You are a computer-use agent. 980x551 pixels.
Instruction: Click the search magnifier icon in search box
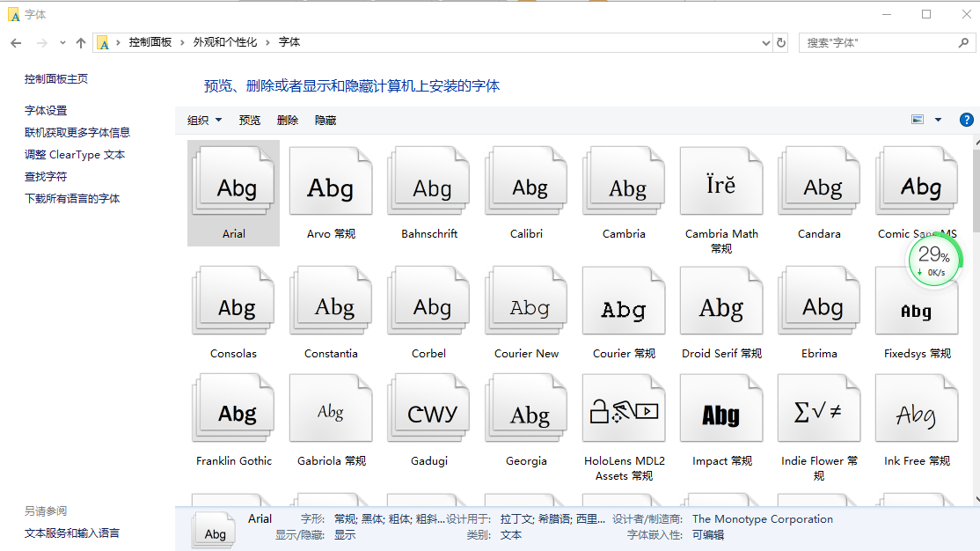point(963,41)
